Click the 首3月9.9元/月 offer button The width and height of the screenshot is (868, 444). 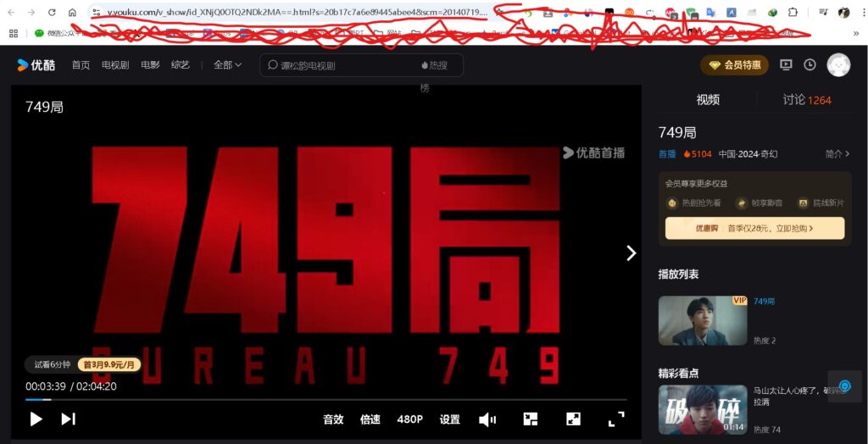click(109, 364)
